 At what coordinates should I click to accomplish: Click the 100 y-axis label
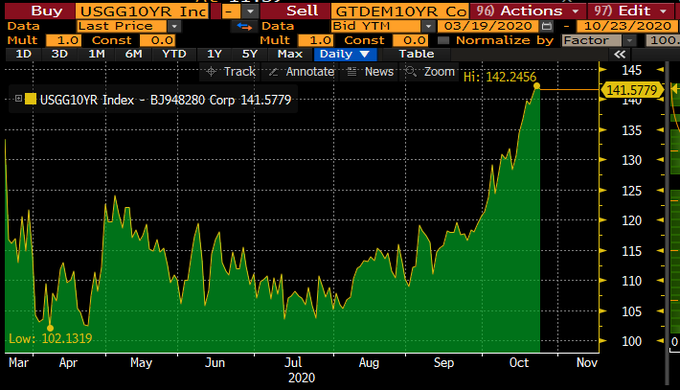[x=631, y=341]
